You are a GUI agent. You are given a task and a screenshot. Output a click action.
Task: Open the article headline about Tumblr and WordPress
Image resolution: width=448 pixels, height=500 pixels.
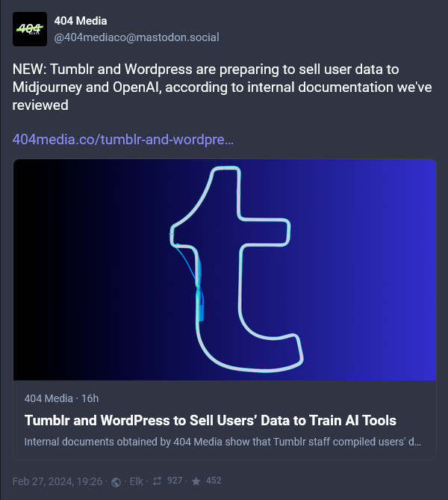(211, 421)
